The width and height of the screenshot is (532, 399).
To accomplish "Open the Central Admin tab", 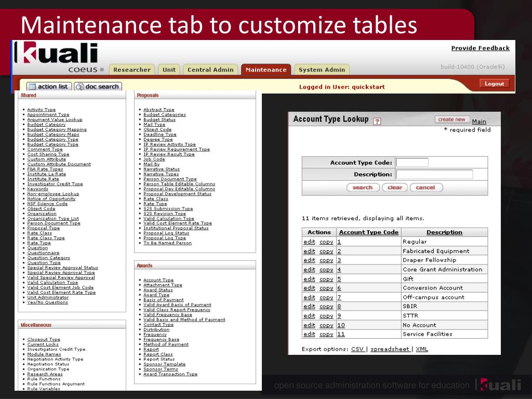I will pyautogui.click(x=210, y=70).
